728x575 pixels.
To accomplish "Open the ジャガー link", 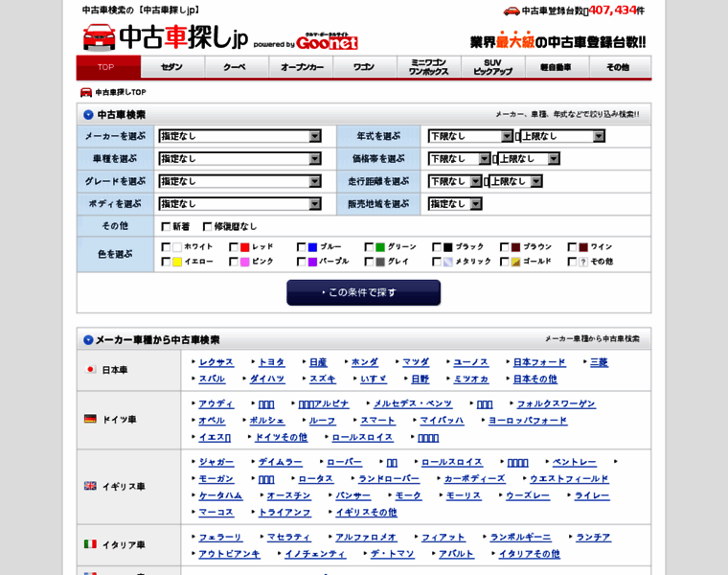I will click(216, 462).
